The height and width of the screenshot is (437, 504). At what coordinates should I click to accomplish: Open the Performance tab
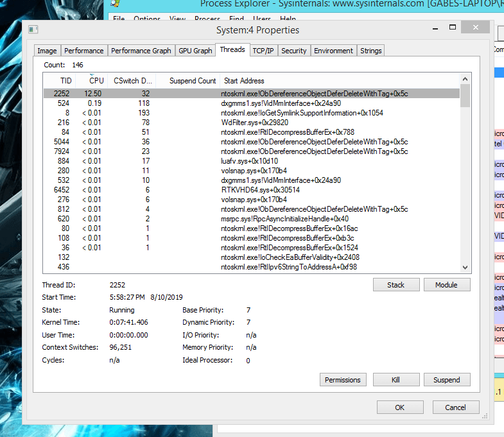[84, 51]
